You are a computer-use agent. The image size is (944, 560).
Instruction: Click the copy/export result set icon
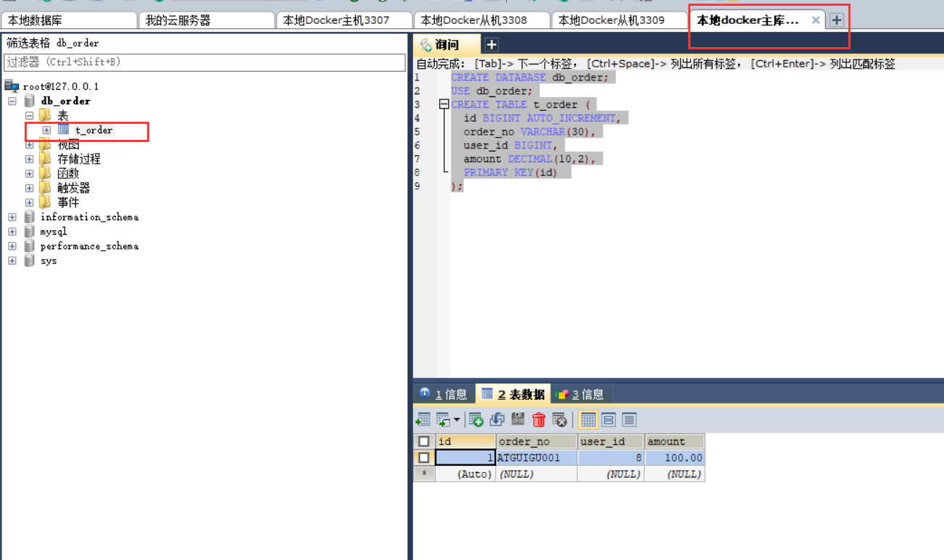pyautogui.click(x=443, y=419)
